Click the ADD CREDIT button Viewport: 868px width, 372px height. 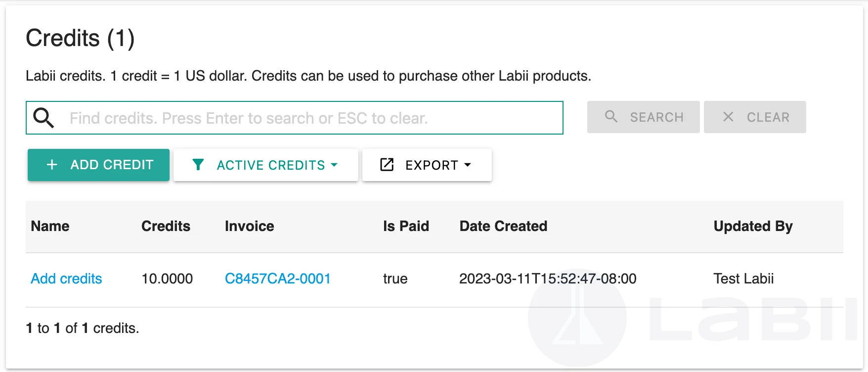point(98,165)
